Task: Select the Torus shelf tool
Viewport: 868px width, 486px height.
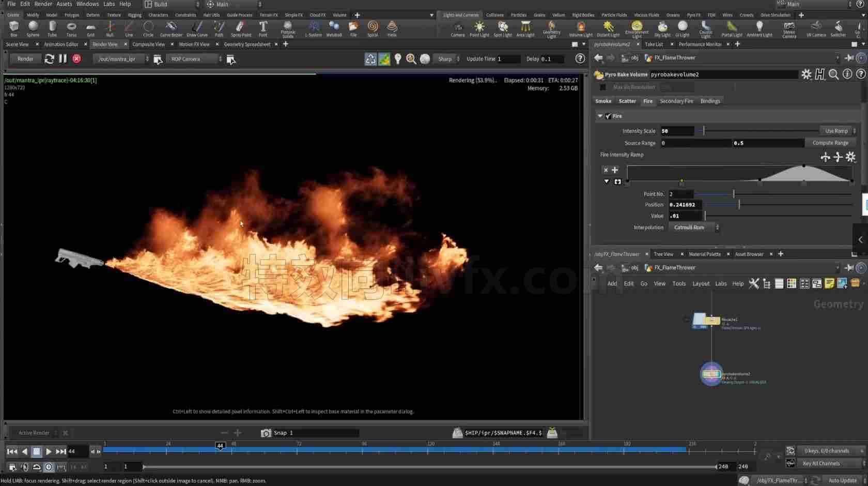Action: pyautogui.click(x=71, y=29)
